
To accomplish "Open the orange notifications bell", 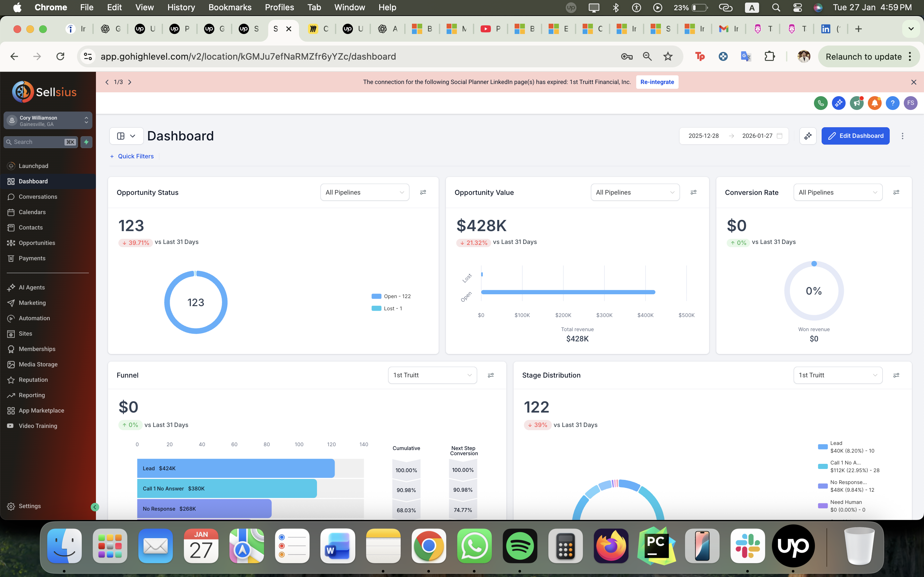I will pyautogui.click(x=875, y=103).
